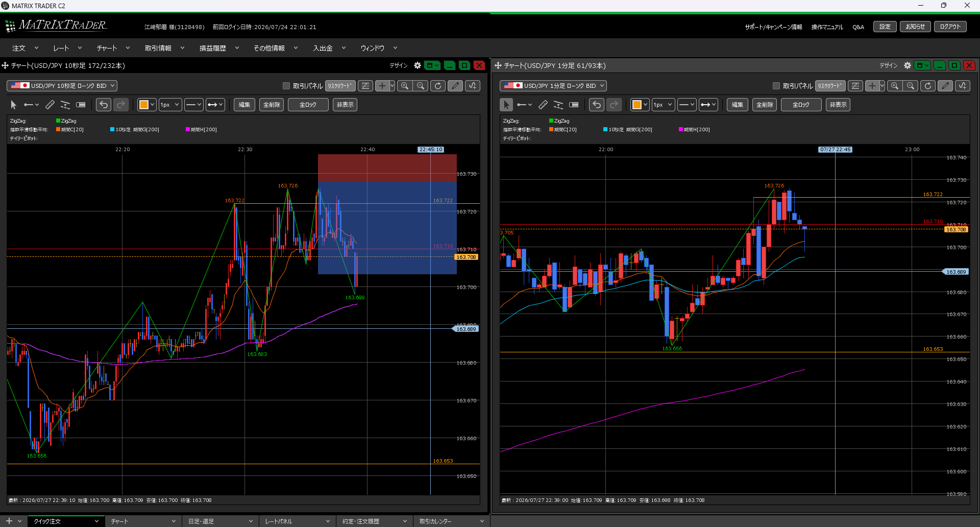
Task: Zoom in on the 10秒足 chart
Action: coord(405,86)
